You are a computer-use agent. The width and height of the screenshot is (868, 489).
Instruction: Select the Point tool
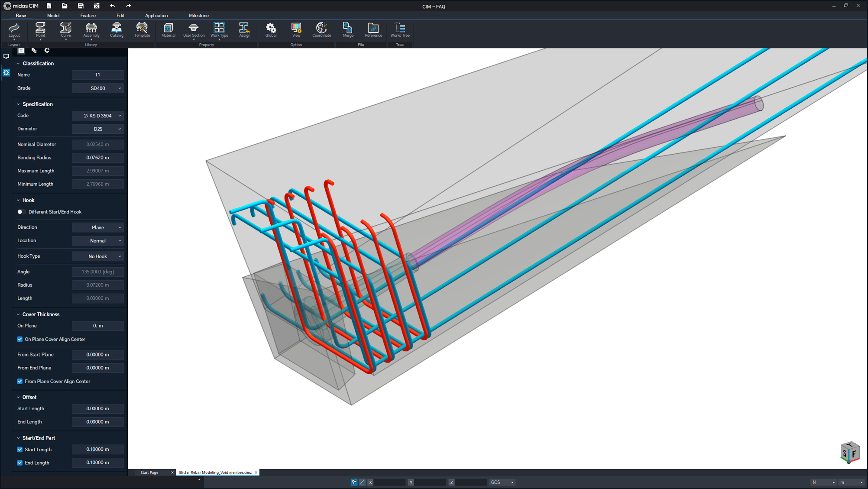pyautogui.click(x=40, y=30)
